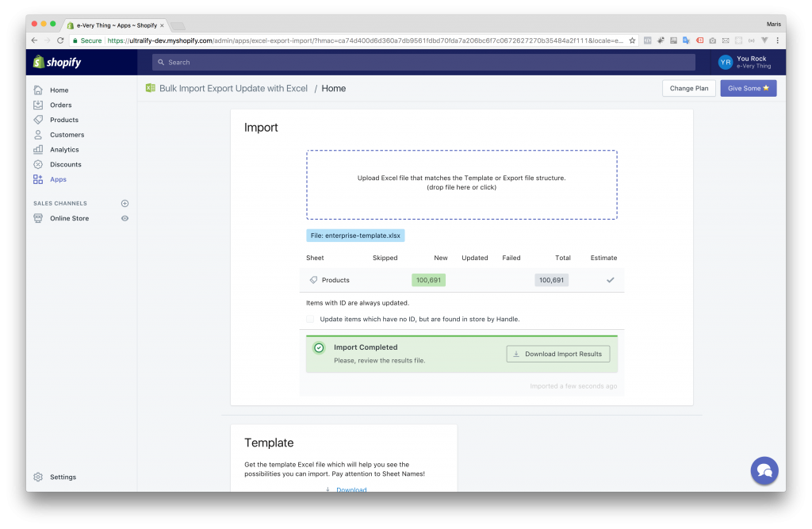The image size is (812, 529).
Task: Toggle Online Store eye visibility icon
Action: click(124, 218)
